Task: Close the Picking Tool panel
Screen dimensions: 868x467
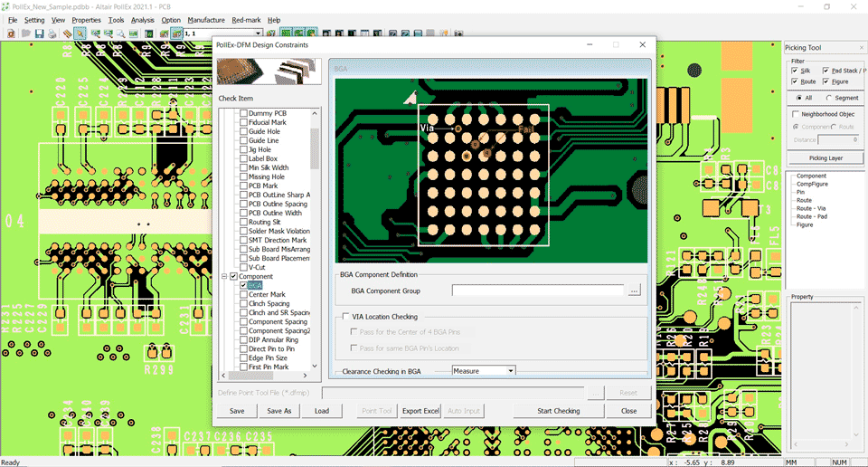Action: [862, 48]
